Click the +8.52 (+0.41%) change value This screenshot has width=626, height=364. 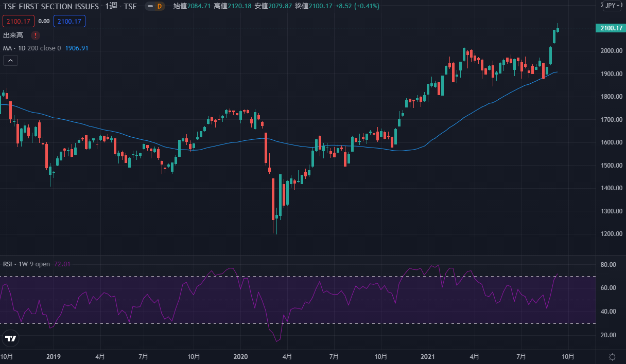(x=357, y=7)
